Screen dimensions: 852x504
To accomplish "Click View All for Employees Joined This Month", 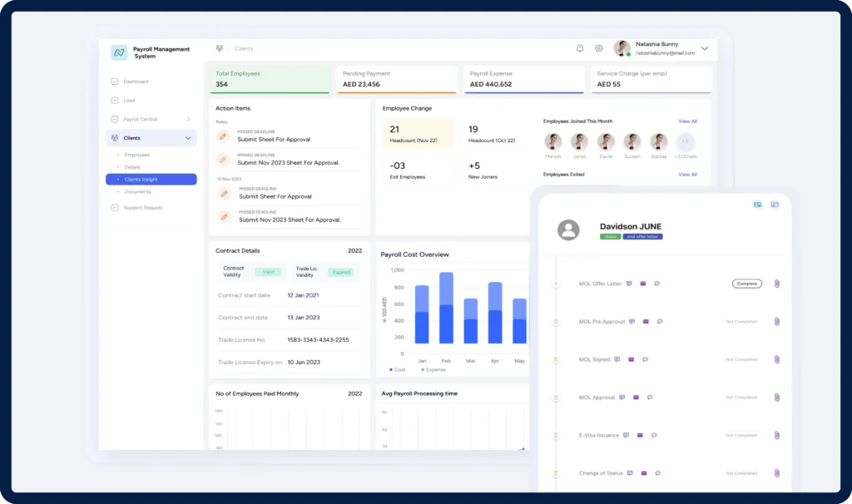I will 687,121.
